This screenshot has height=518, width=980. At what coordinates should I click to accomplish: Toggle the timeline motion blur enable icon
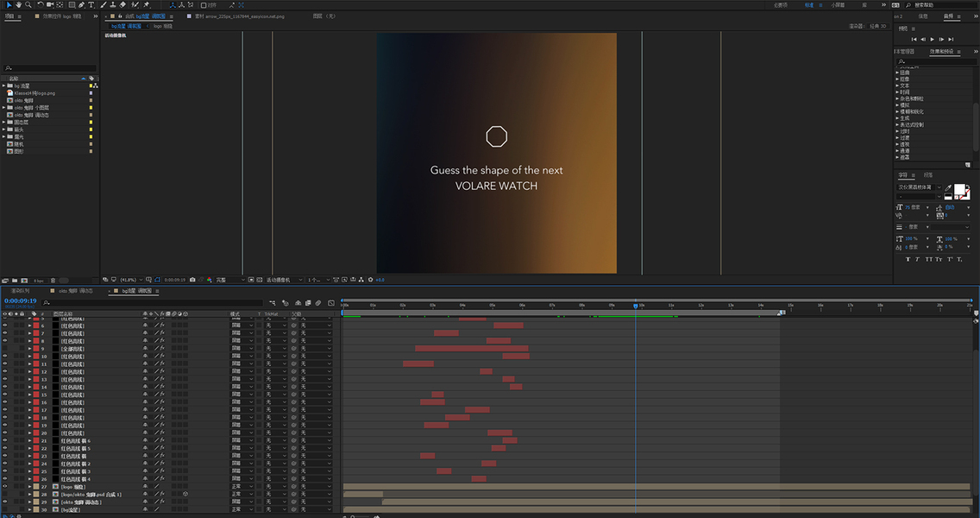318,303
